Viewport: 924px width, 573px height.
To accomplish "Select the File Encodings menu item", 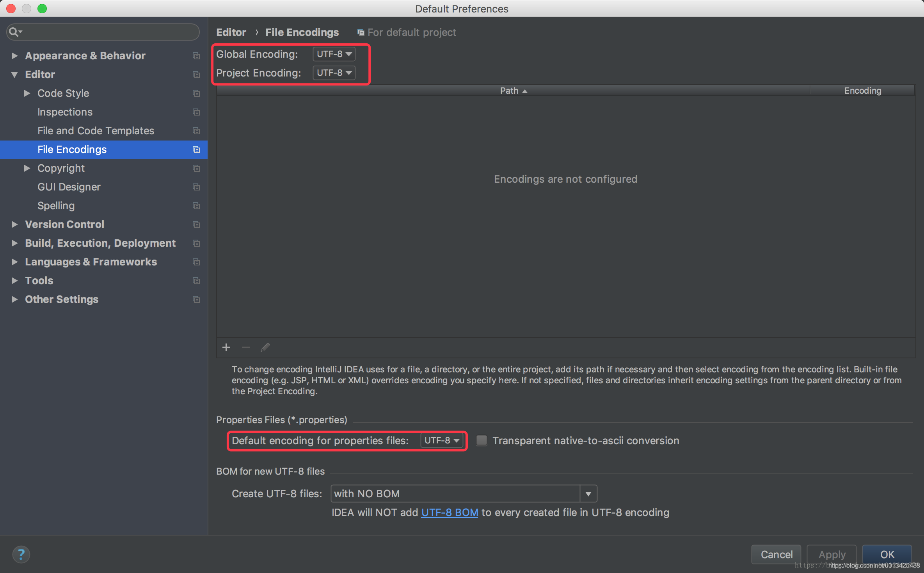I will click(x=72, y=149).
